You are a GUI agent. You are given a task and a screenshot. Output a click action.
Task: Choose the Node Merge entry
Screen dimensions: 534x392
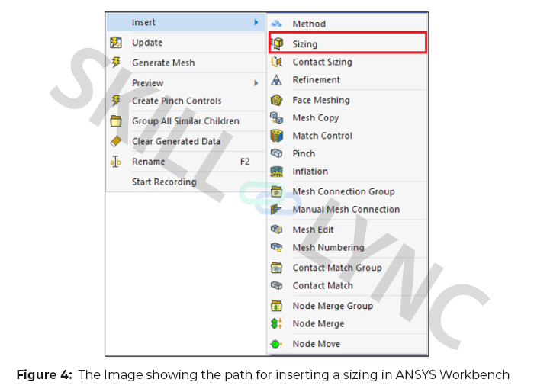tap(347, 323)
